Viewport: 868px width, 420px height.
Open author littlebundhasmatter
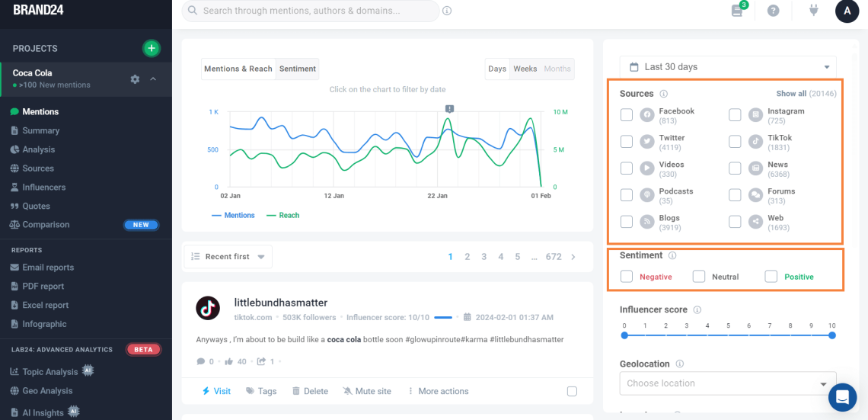281,303
